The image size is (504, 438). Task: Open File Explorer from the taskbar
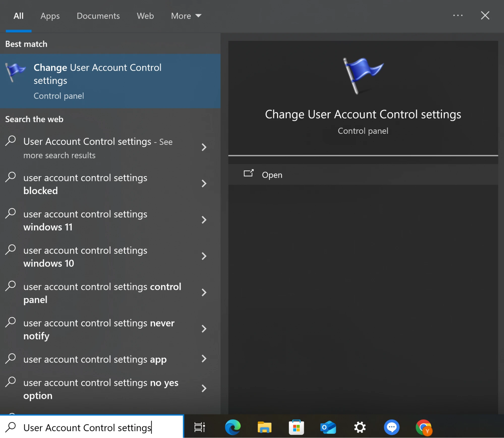(264, 428)
